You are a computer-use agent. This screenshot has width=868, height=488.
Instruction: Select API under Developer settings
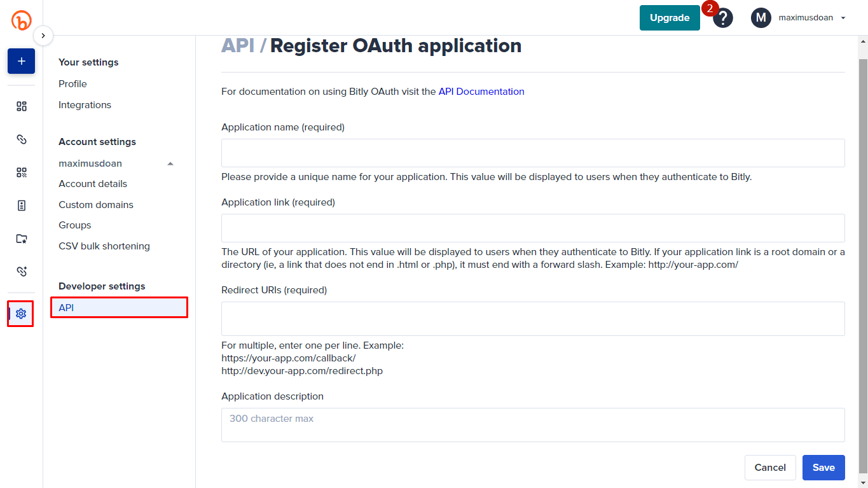click(x=119, y=308)
